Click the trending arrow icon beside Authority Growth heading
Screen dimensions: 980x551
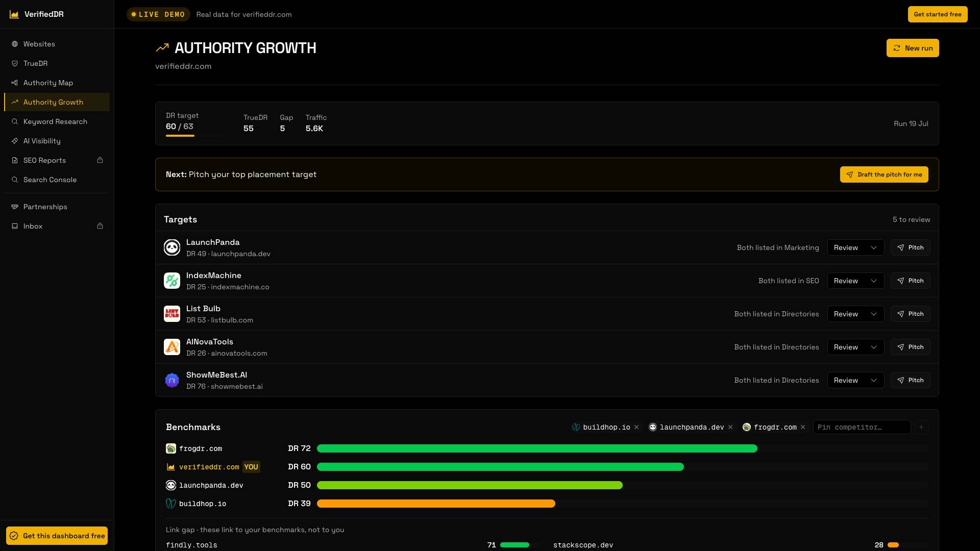click(162, 48)
